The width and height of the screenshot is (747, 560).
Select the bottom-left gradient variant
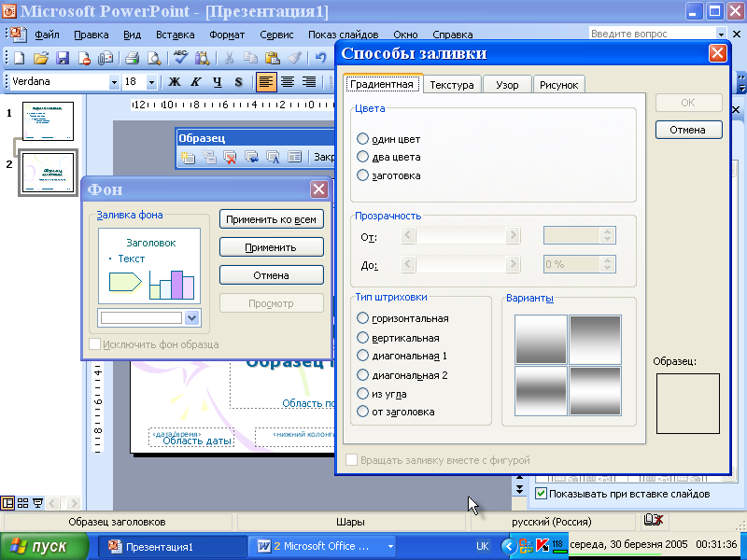click(x=541, y=390)
